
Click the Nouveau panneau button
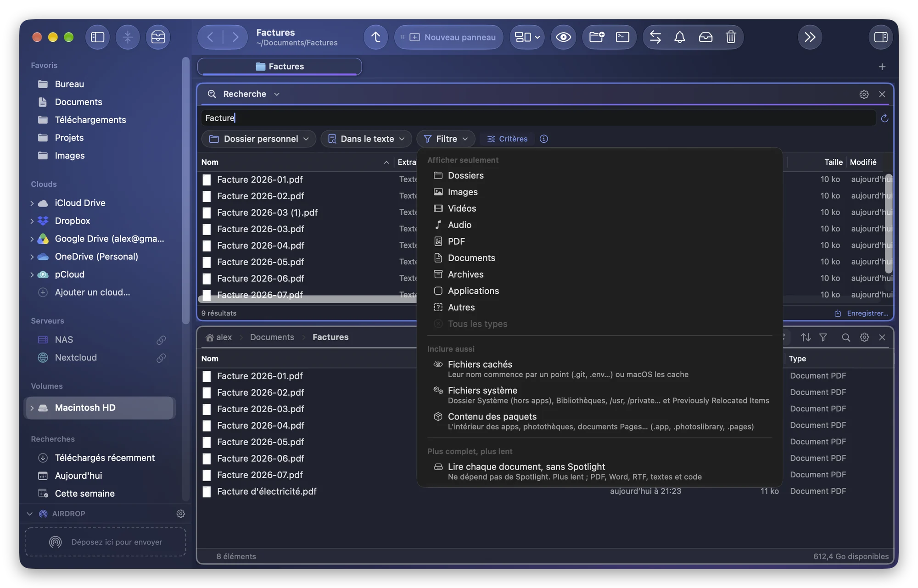click(x=448, y=37)
